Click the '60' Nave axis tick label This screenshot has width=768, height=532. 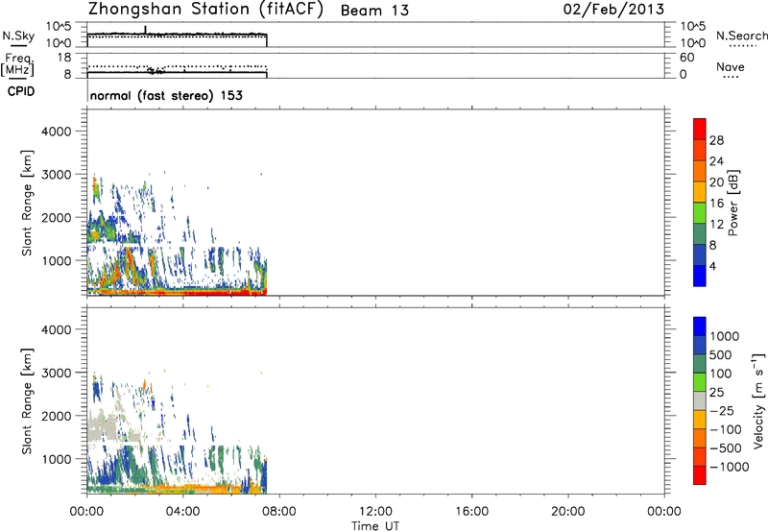[686, 58]
